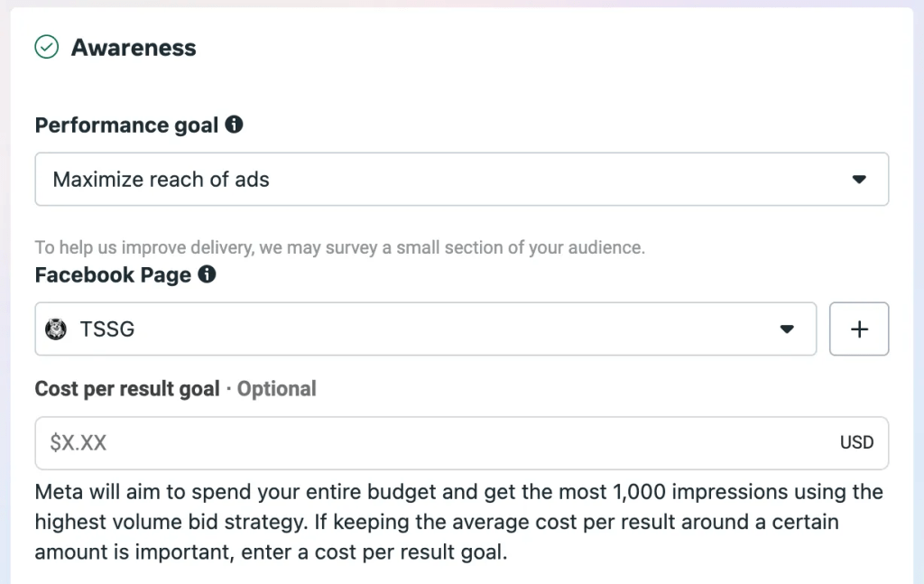Click the Performance goal info icon

click(235, 125)
